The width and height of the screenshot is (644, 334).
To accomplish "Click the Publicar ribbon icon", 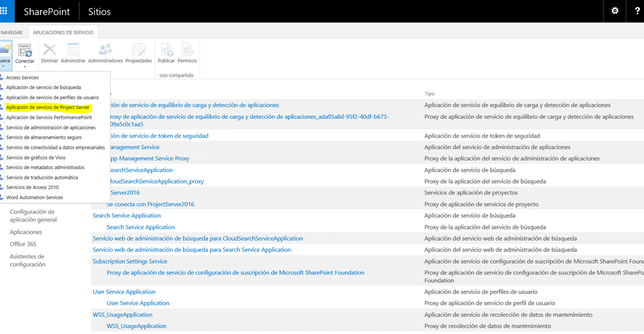I will [x=167, y=50].
